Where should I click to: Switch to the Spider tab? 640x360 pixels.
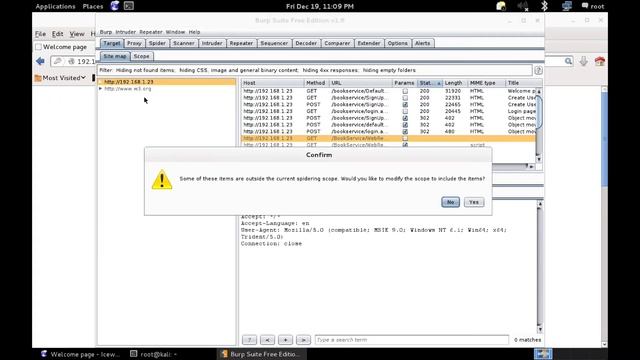point(157,43)
